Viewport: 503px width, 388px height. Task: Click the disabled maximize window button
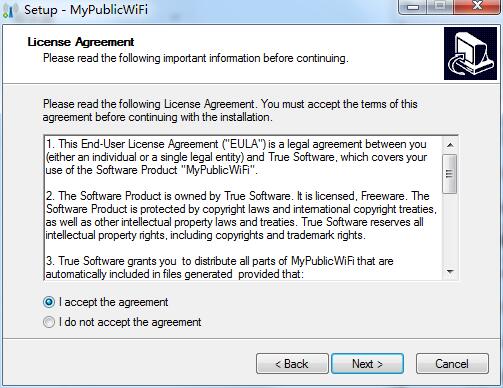click(x=440, y=7)
